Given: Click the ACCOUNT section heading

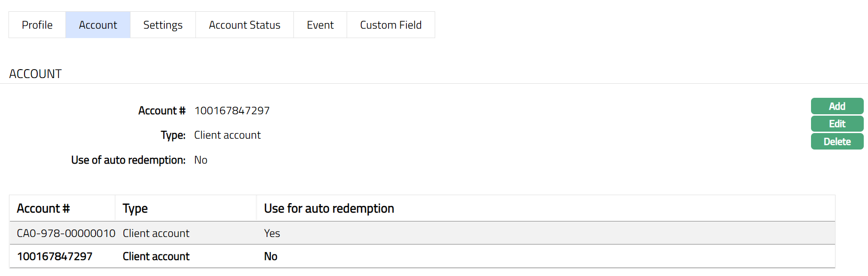Looking at the screenshot, I should pyautogui.click(x=35, y=74).
